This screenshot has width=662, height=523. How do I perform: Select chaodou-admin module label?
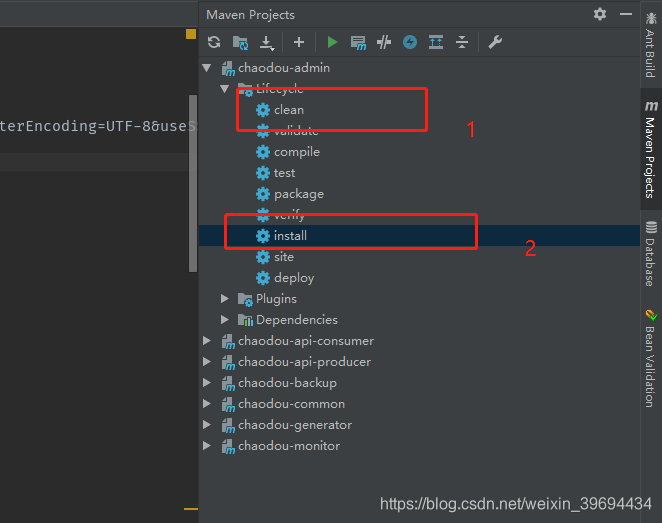(284, 68)
